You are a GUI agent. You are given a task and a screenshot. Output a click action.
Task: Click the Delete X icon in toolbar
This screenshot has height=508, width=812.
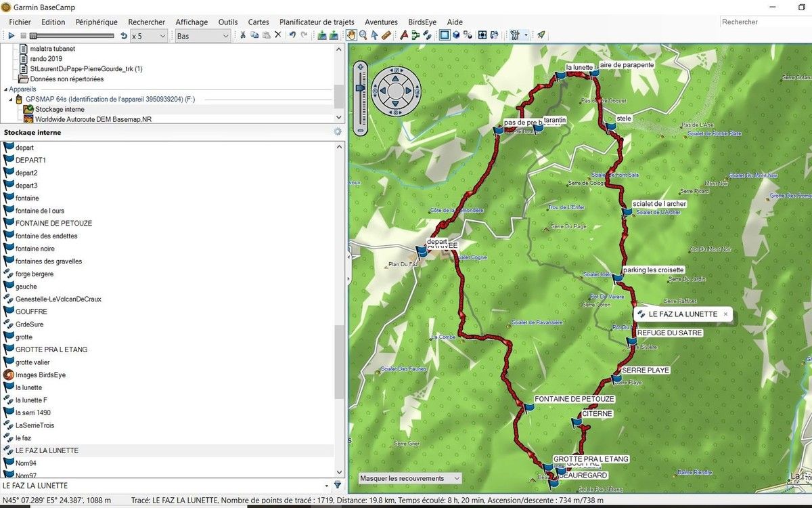click(277, 35)
